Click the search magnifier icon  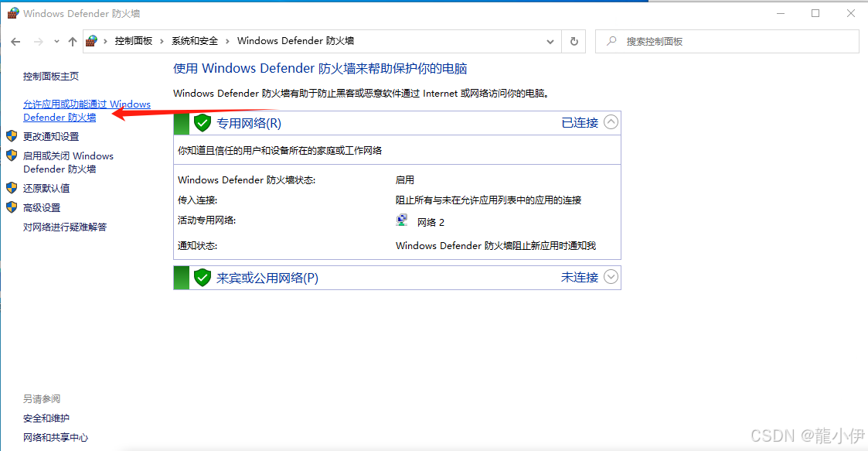tap(611, 41)
